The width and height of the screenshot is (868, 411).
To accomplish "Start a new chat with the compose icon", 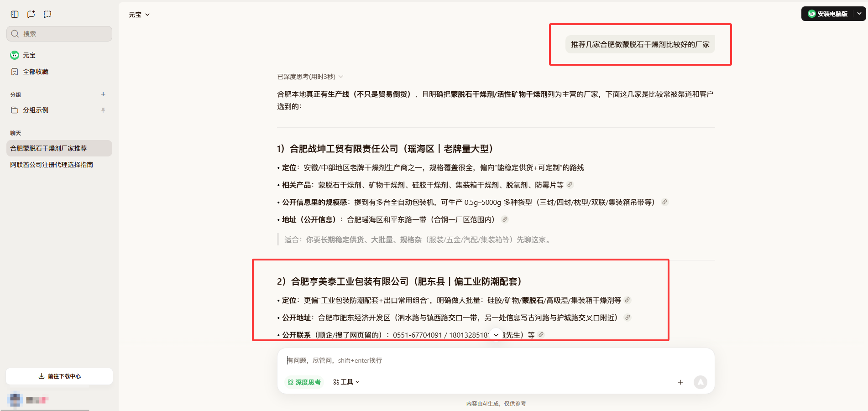I will [31, 14].
